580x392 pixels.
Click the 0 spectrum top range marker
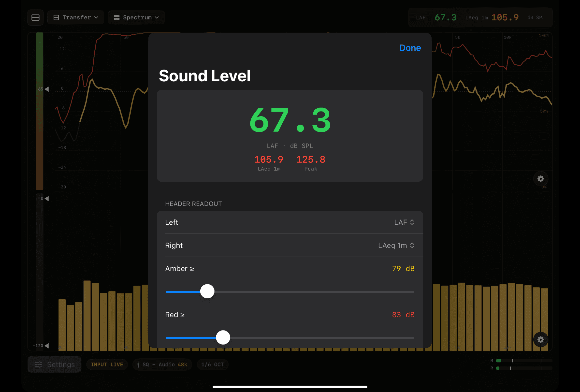[47, 199]
